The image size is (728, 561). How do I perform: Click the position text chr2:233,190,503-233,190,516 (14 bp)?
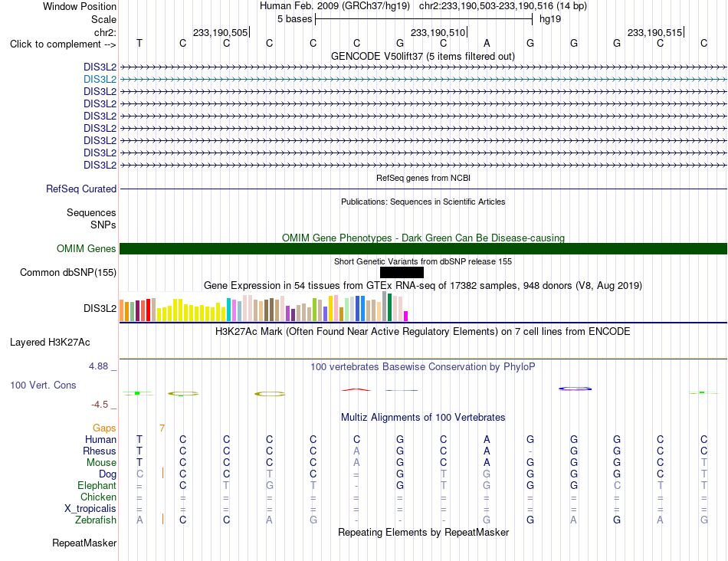pyautogui.click(x=503, y=6)
